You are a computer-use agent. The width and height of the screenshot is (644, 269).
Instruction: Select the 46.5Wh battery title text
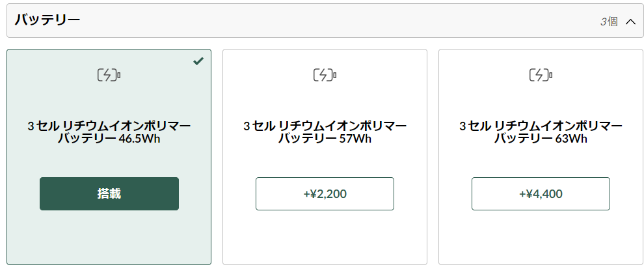click(x=109, y=132)
